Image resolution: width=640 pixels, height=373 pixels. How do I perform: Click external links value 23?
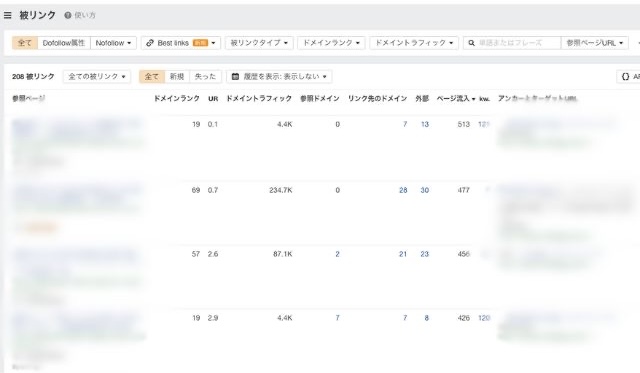pyautogui.click(x=424, y=254)
